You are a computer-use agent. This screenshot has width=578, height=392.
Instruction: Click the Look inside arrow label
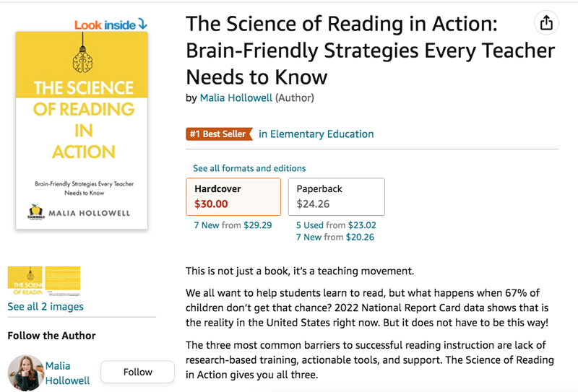[x=111, y=25]
